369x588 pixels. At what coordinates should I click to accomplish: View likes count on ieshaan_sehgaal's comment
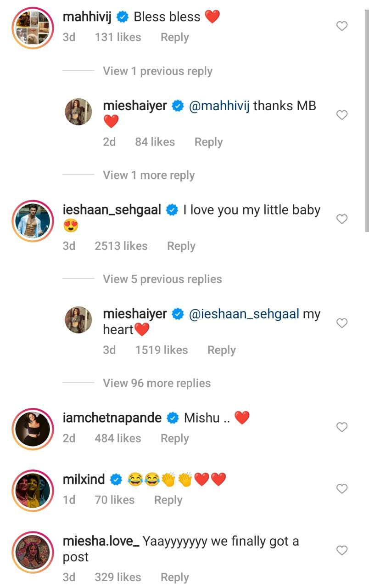tap(121, 246)
